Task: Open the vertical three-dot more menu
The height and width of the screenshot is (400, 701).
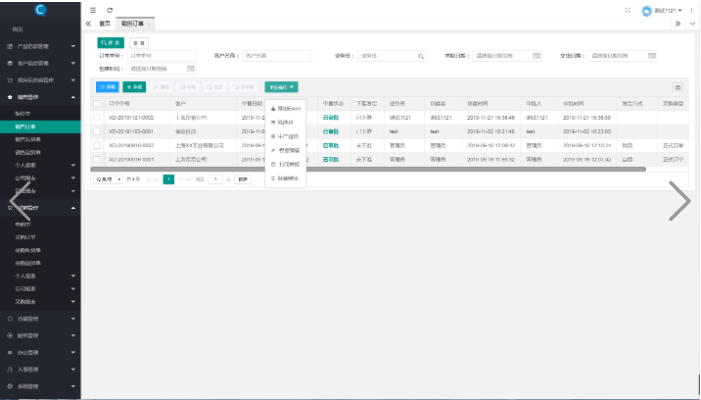Action: [x=691, y=10]
